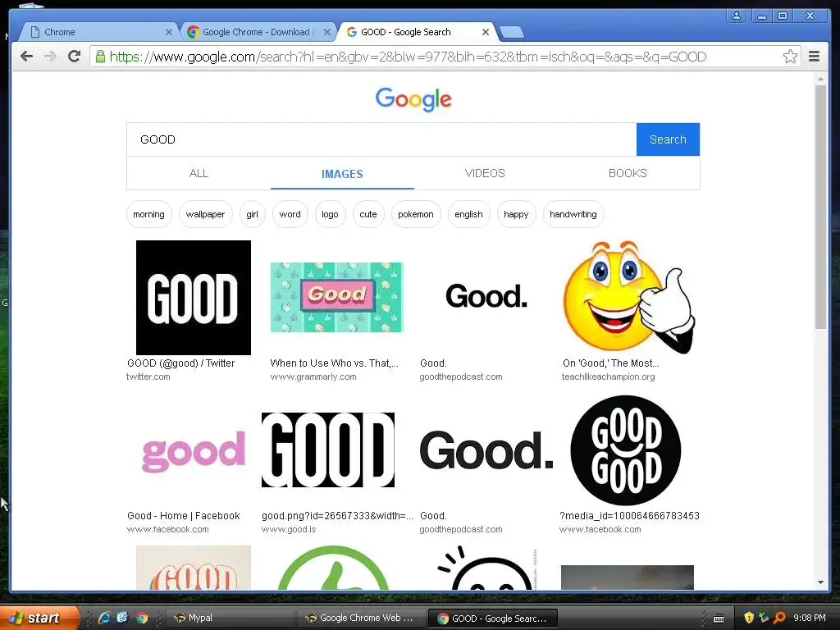Select the pokemon suggestion chip
The width and height of the screenshot is (840, 630).
point(416,214)
